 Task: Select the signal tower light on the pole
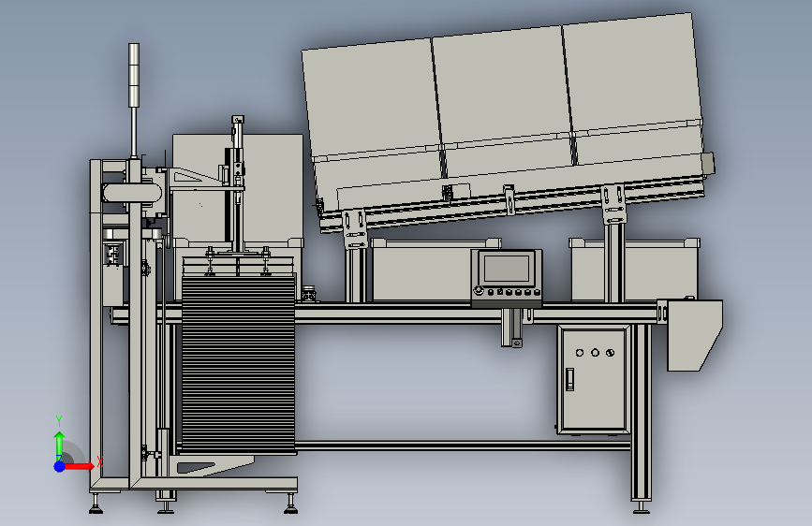(134, 76)
